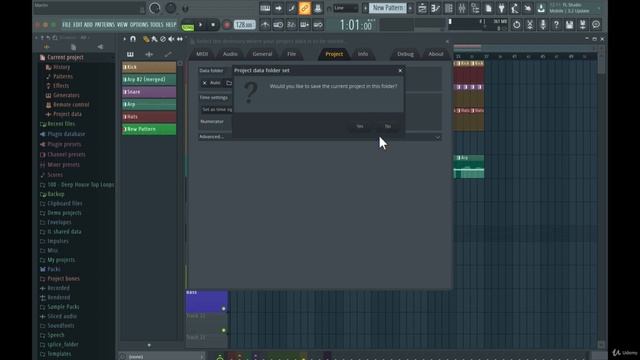640x360 pixels.
Task: Toggle the metronome icon
Action: coord(265,25)
